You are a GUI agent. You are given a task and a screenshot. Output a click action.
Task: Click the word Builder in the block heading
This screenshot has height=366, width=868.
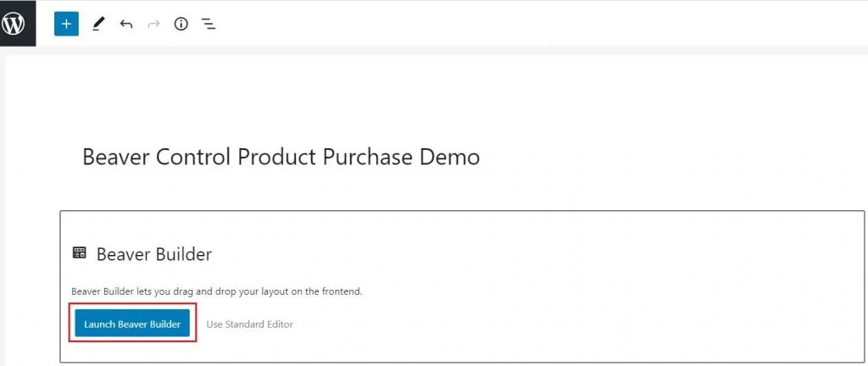coord(183,254)
